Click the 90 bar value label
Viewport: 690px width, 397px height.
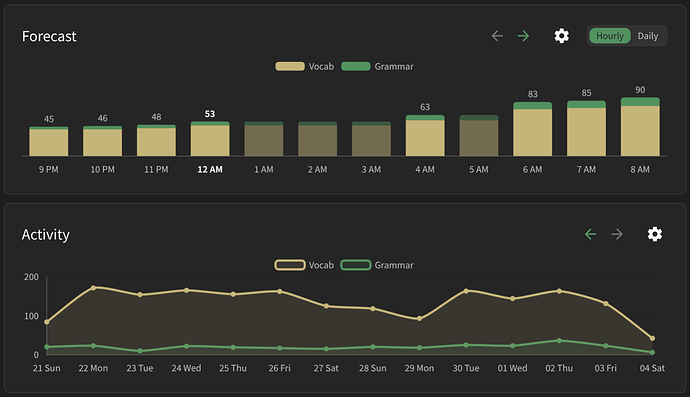(x=640, y=90)
